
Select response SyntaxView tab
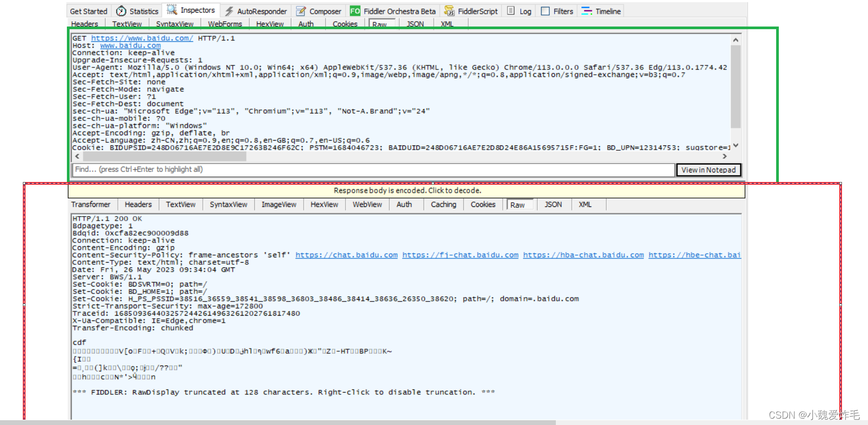[228, 205]
